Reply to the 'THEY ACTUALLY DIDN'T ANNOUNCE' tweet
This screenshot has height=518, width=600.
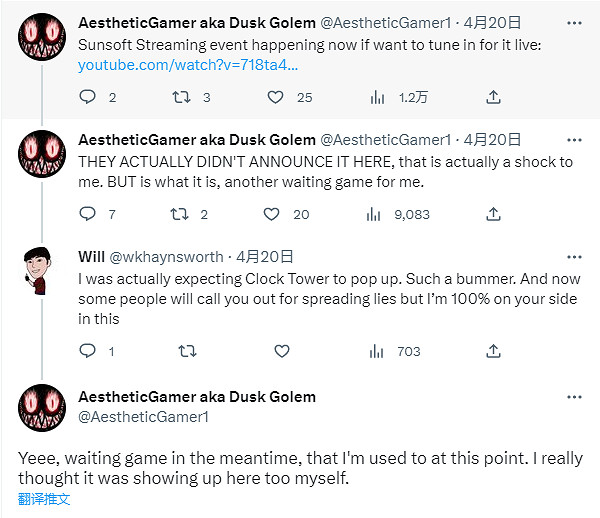(87, 214)
